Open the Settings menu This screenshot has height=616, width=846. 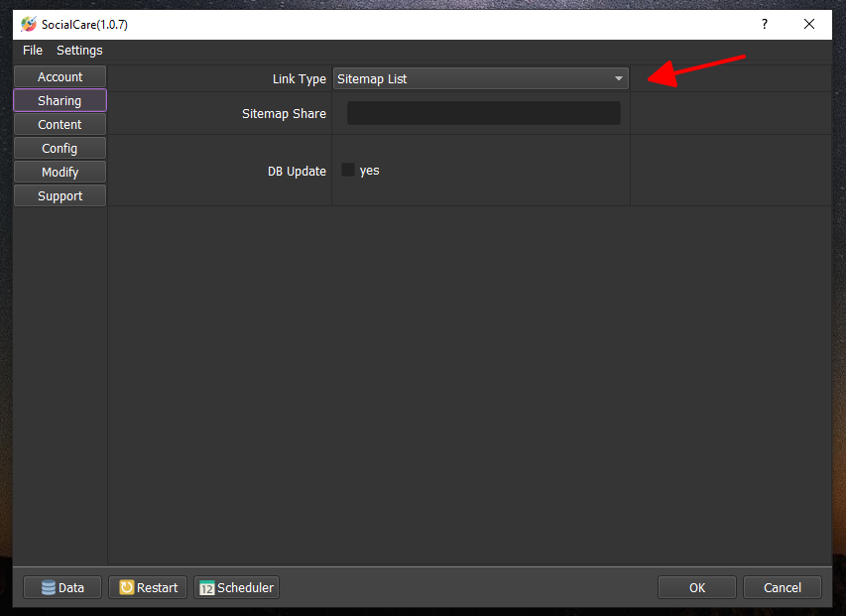79,51
